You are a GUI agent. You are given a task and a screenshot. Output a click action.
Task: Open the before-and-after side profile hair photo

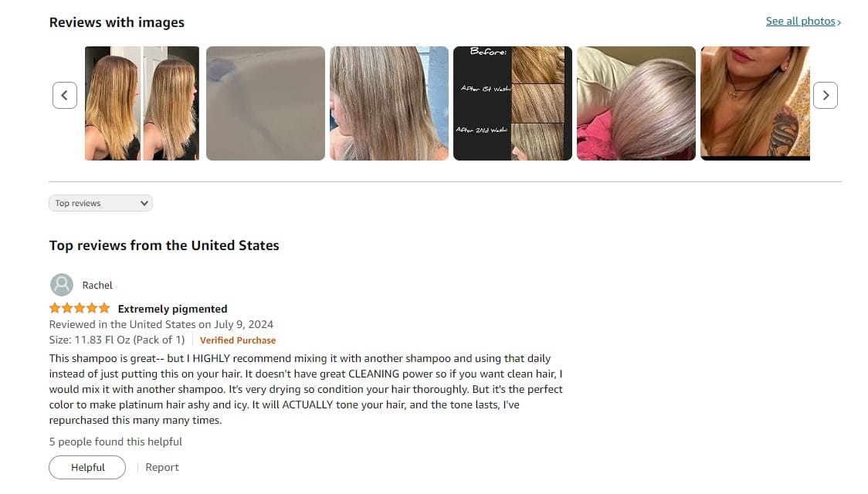(142, 103)
